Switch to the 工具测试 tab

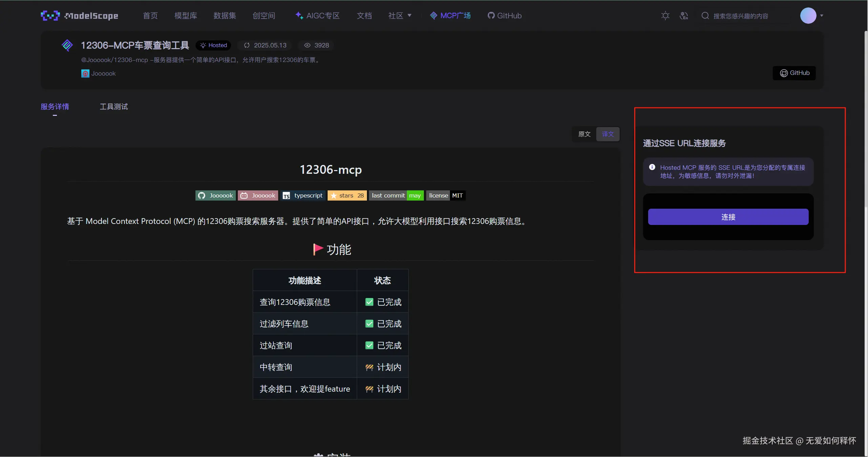click(x=114, y=107)
